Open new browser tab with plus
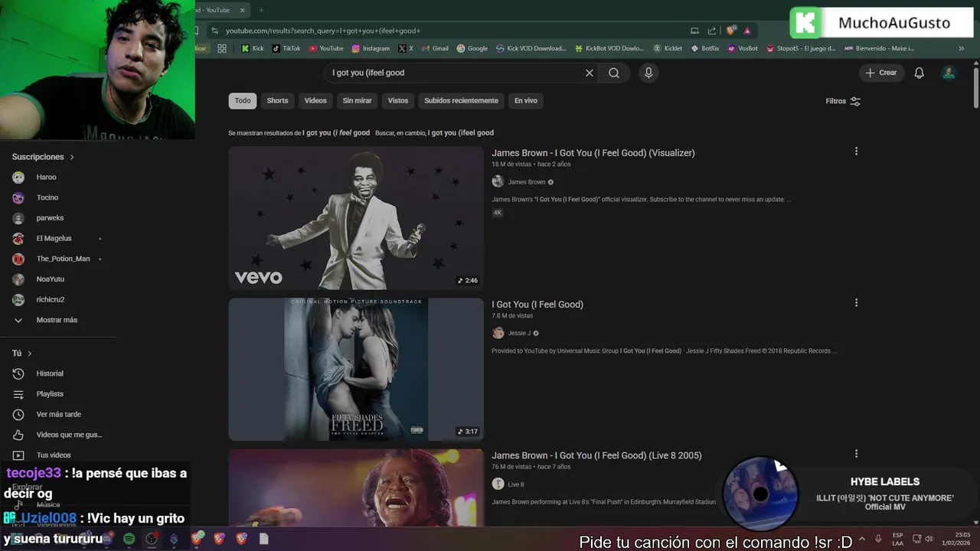980x551 pixels. [x=261, y=10]
